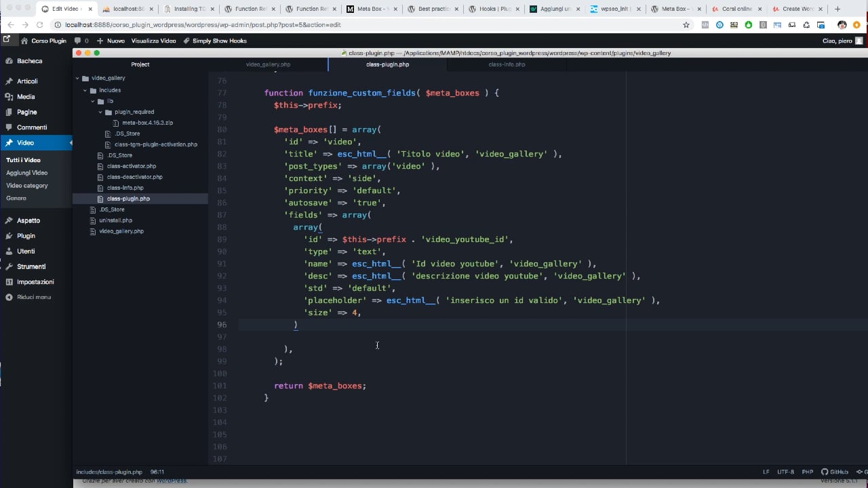This screenshot has height=488, width=868.
Task: Open Articoli in WordPress admin menu
Action: (x=27, y=81)
